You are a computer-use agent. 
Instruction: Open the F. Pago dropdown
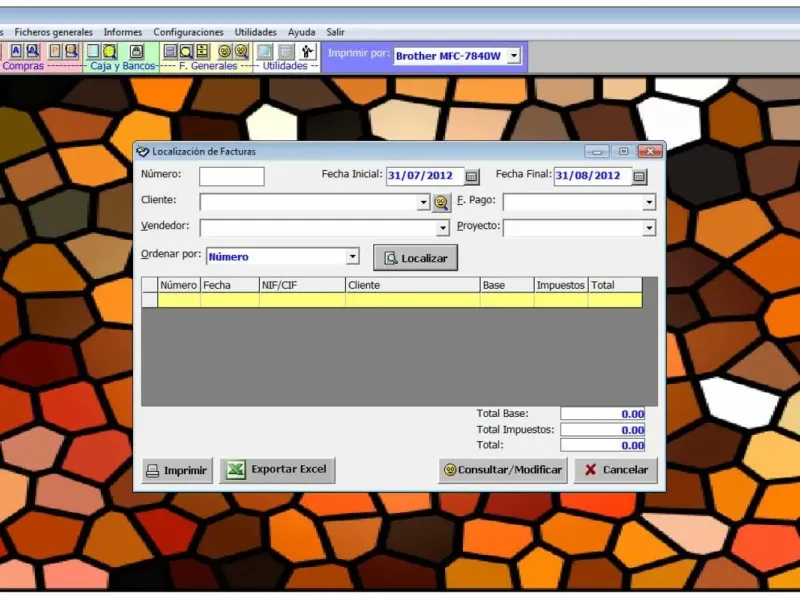[648, 203]
